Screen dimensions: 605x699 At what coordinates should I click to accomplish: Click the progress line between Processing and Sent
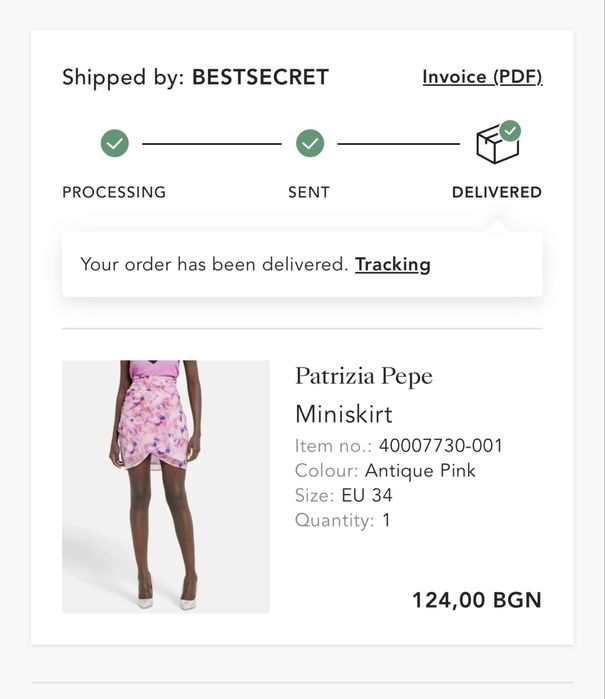click(212, 144)
